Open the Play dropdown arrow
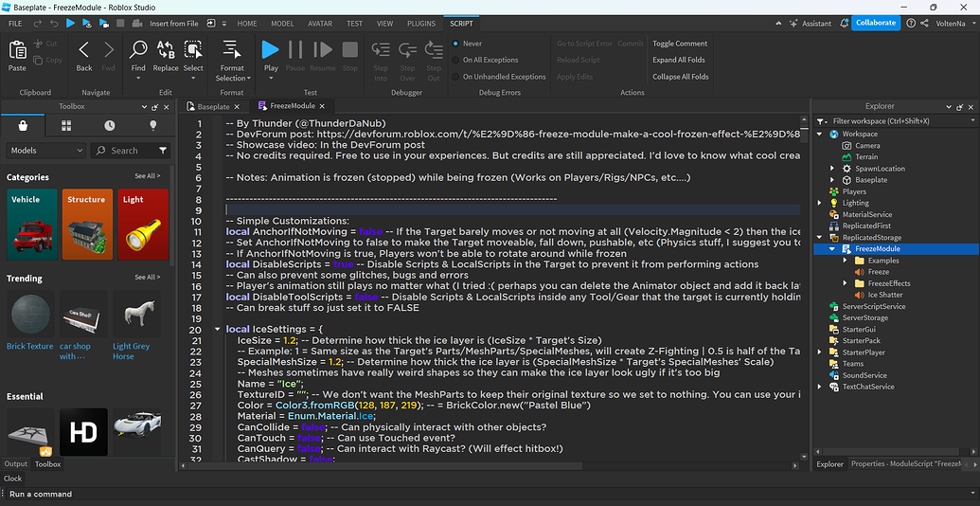This screenshot has height=506, width=980. coord(271,79)
